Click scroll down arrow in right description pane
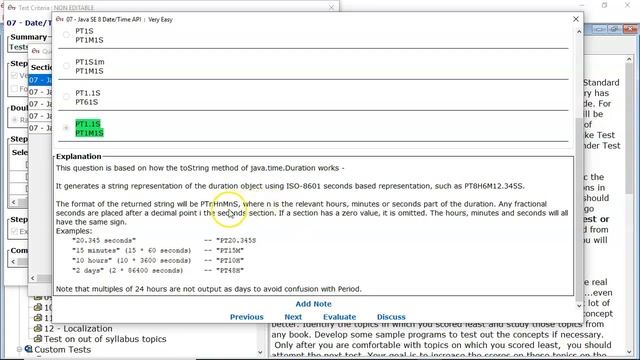The height and width of the screenshot is (360, 640). click(629, 351)
